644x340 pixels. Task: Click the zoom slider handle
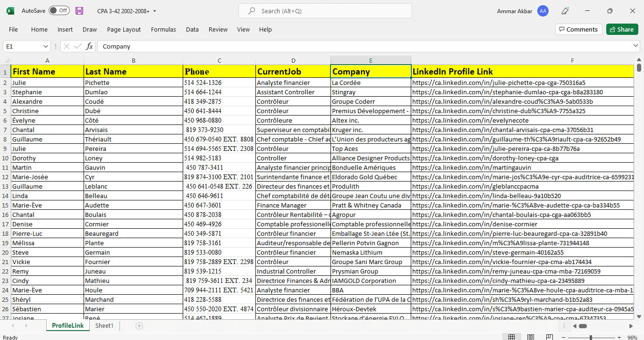[591, 338]
